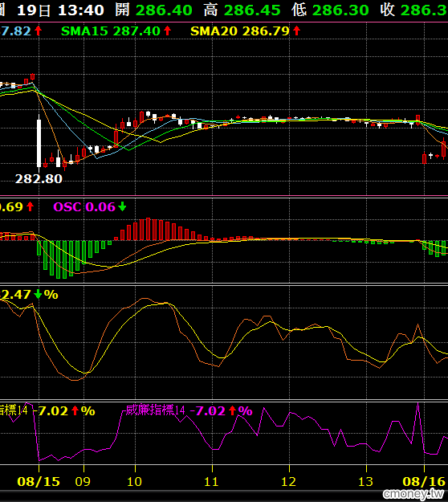Click the yellow -7.02 % indicator value
Viewport: 448px width, 502px height.
coord(67,410)
